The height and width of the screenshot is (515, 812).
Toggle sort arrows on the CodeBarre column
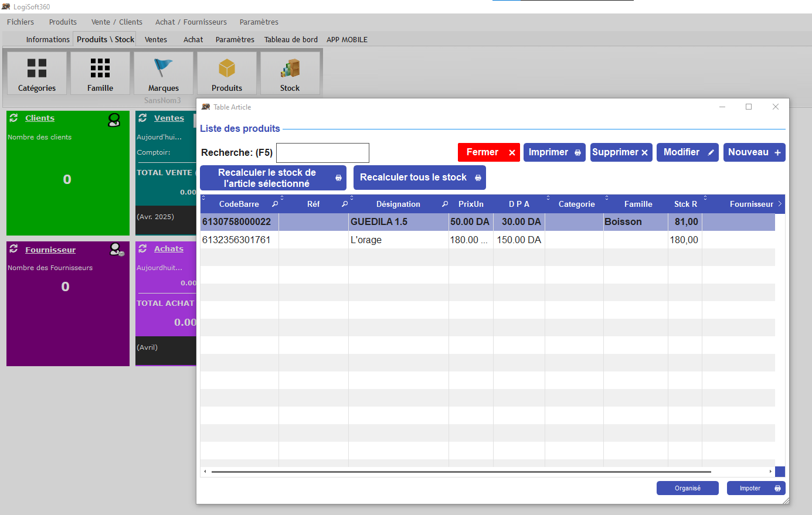point(203,197)
